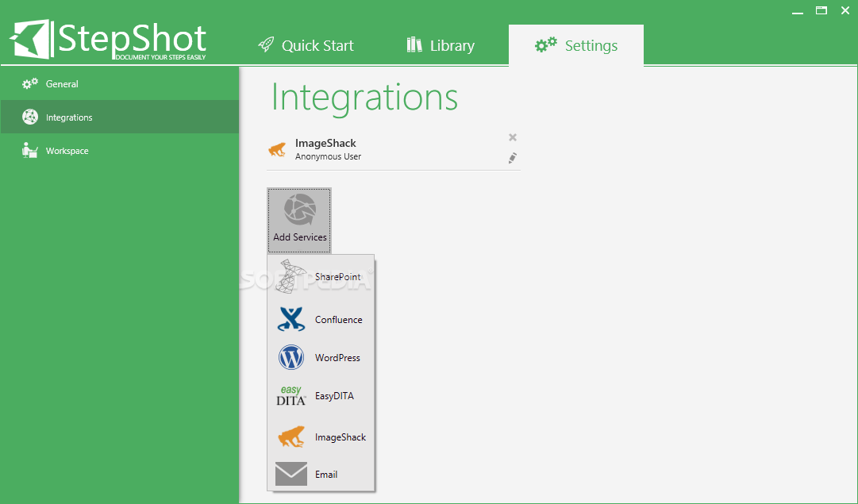Screen dimensions: 858x504
Task: Choose Email from the services list
Action: coord(321,475)
